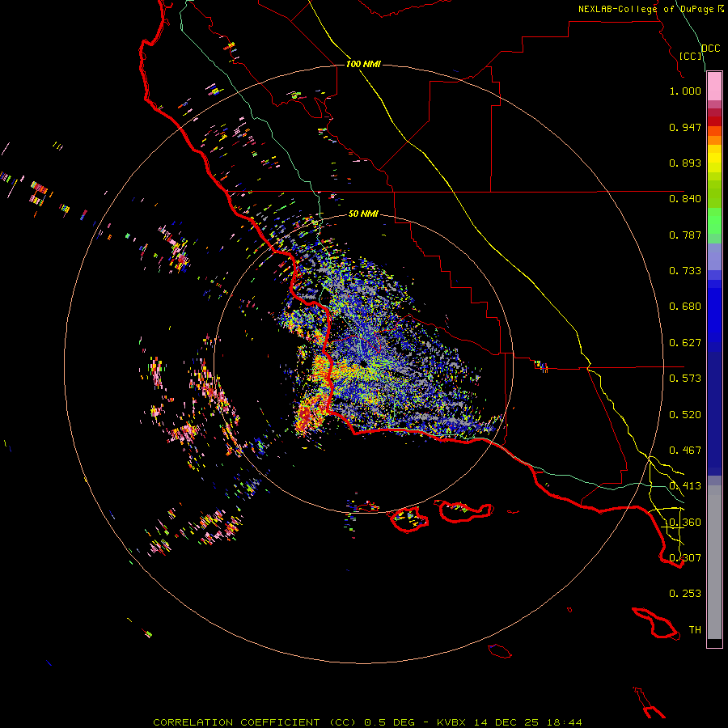Pick the olive green color bar segment
Viewport: 728px width, 728px height.
click(714, 193)
